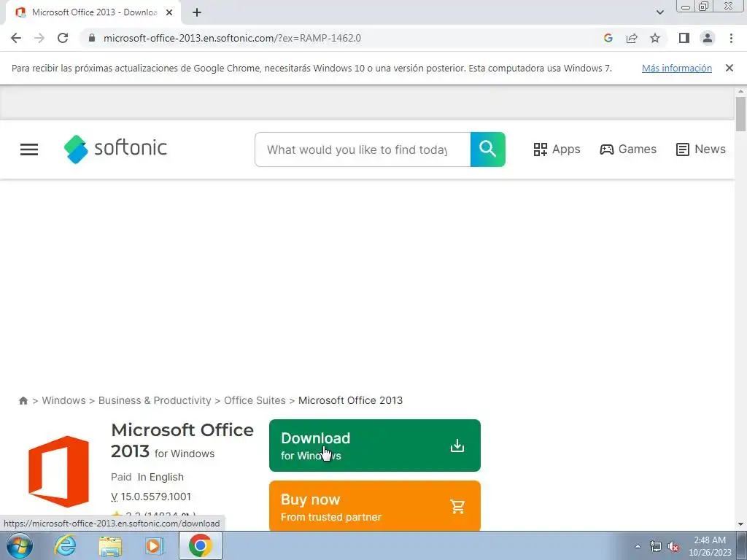Open the News section
The height and width of the screenshot is (560, 747).
701,149
